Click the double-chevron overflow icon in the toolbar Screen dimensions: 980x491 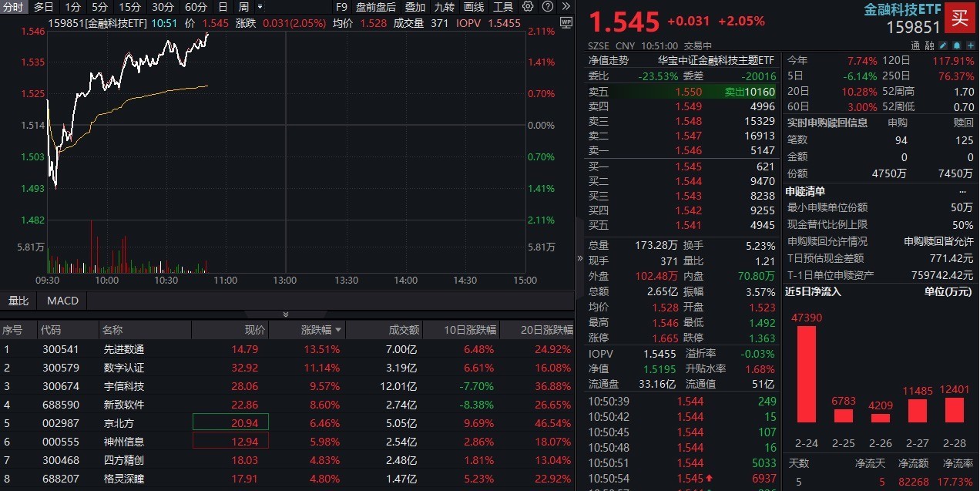(x=564, y=7)
